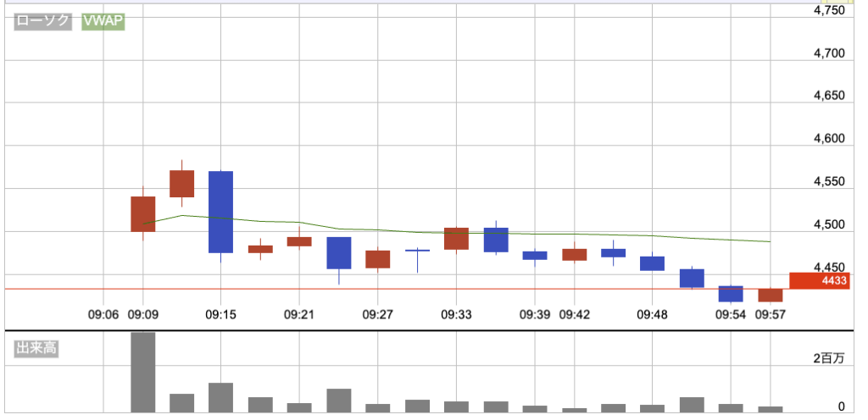The width and height of the screenshot is (868, 420).
Task: Select the red candlestick at 09:33
Action: (456, 239)
